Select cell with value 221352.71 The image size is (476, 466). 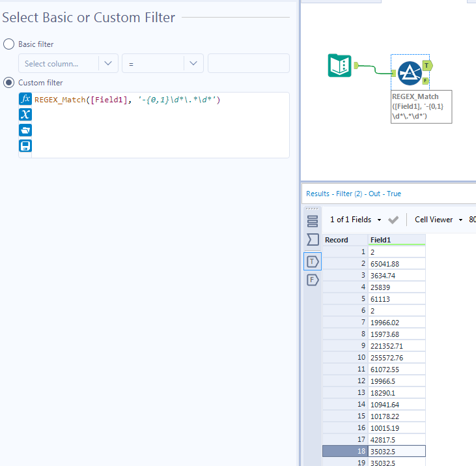point(397,346)
